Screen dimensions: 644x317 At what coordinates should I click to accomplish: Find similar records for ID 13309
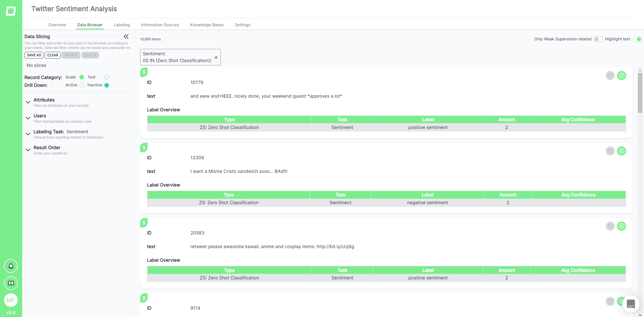(610, 151)
